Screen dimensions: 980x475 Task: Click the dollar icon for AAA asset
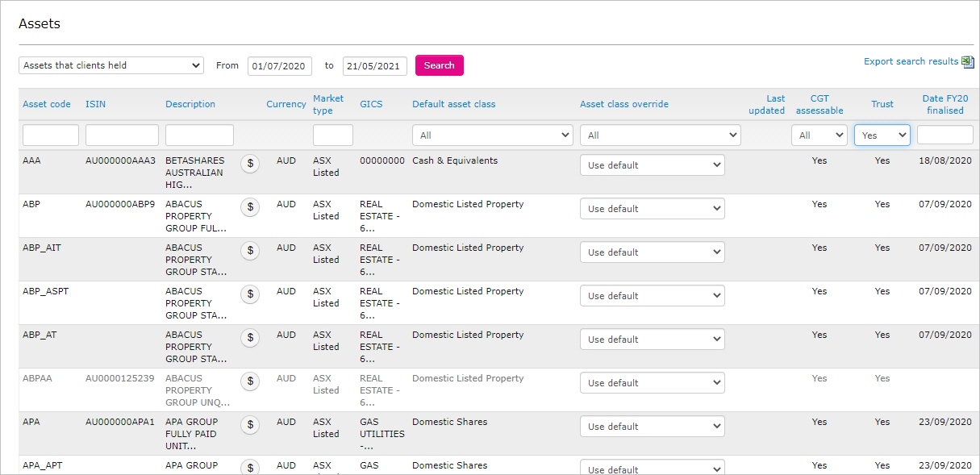(x=250, y=164)
